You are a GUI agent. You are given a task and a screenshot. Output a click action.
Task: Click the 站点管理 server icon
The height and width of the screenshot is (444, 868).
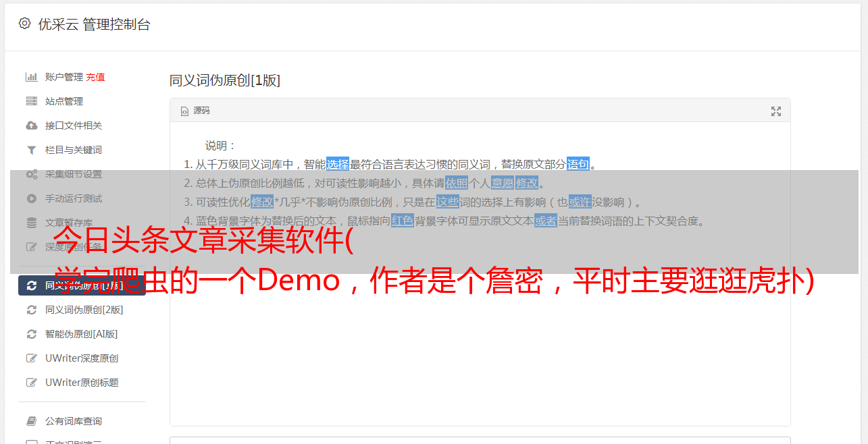[x=31, y=101]
